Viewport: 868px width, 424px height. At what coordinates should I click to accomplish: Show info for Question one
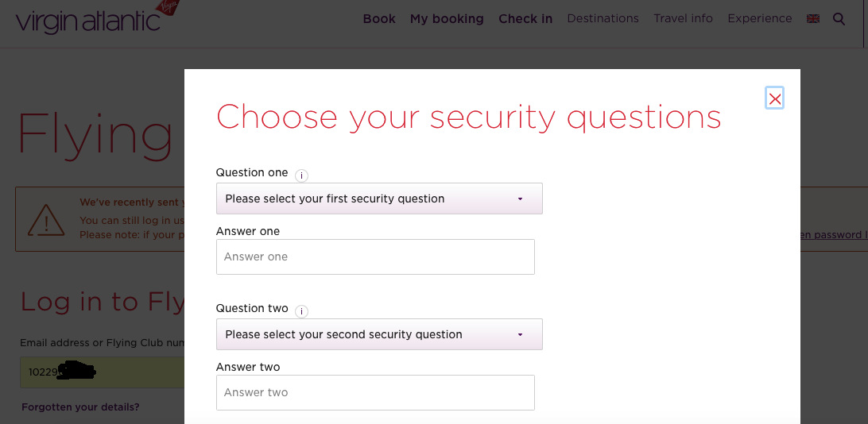coord(301,175)
